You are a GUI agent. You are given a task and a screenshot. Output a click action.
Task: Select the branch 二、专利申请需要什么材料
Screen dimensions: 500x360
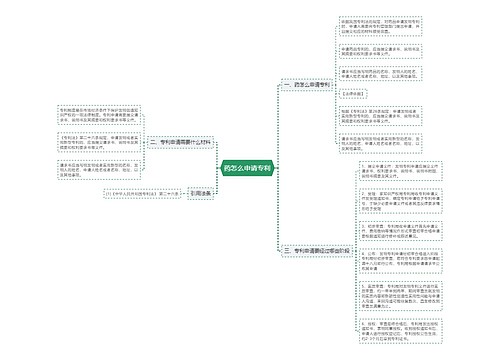tap(180, 142)
